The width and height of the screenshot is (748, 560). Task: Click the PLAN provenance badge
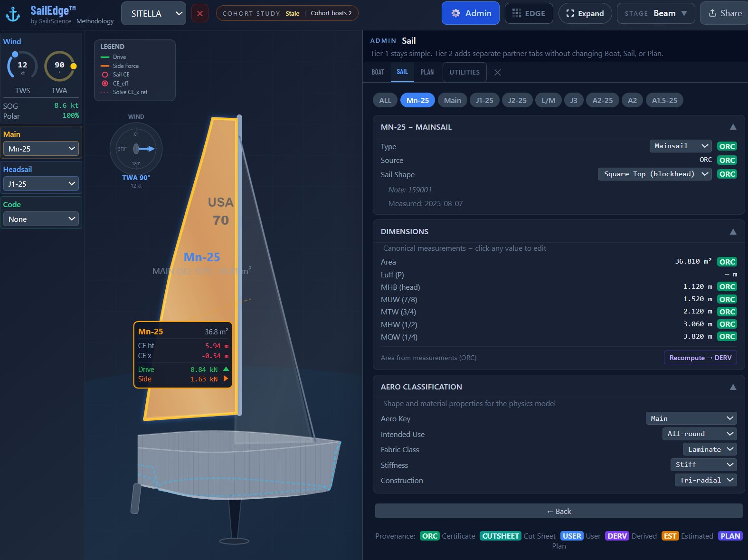point(730,536)
